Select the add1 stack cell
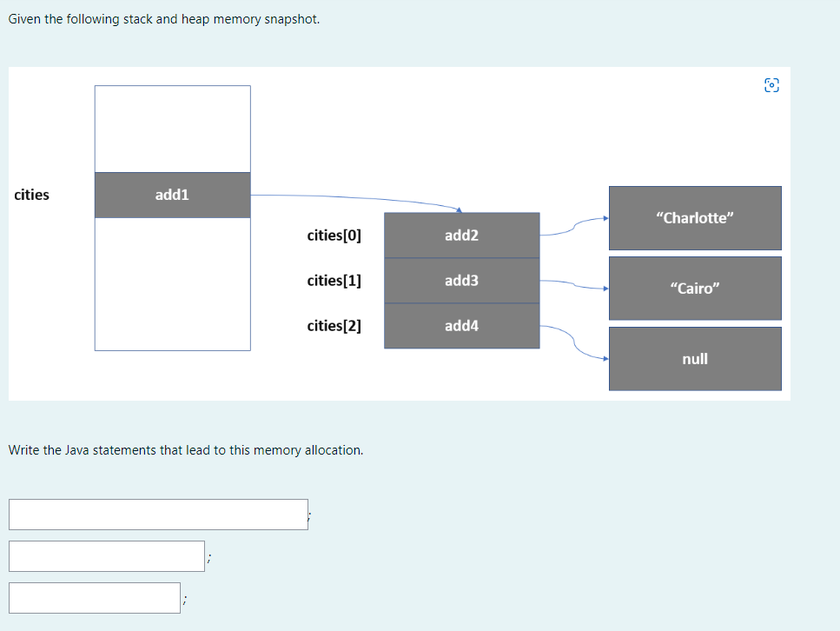840x631 pixels. click(x=171, y=195)
